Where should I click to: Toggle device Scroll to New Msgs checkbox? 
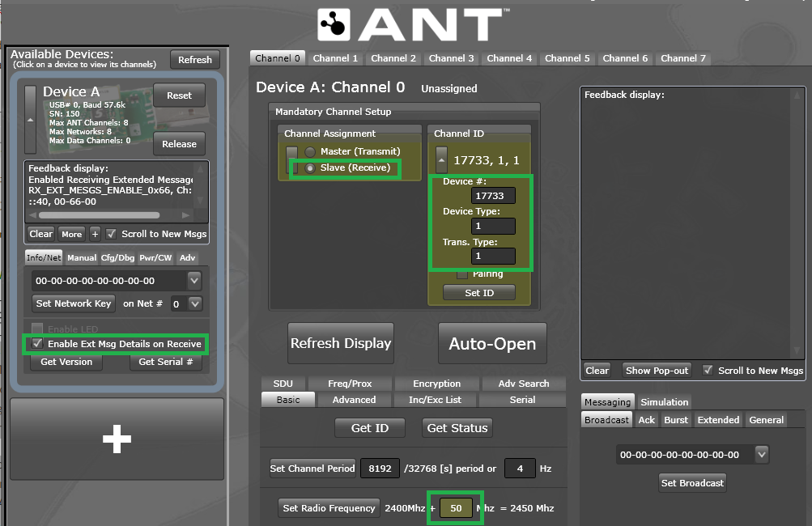pos(111,234)
